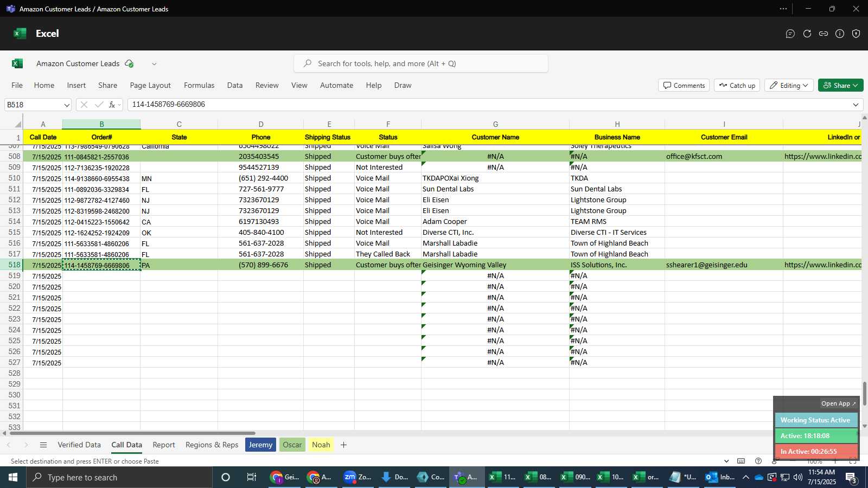The image size is (868, 488).
Task: Switch to the Regions & Reps sheet
Action: pyautogui.click(x=212, y=445)
